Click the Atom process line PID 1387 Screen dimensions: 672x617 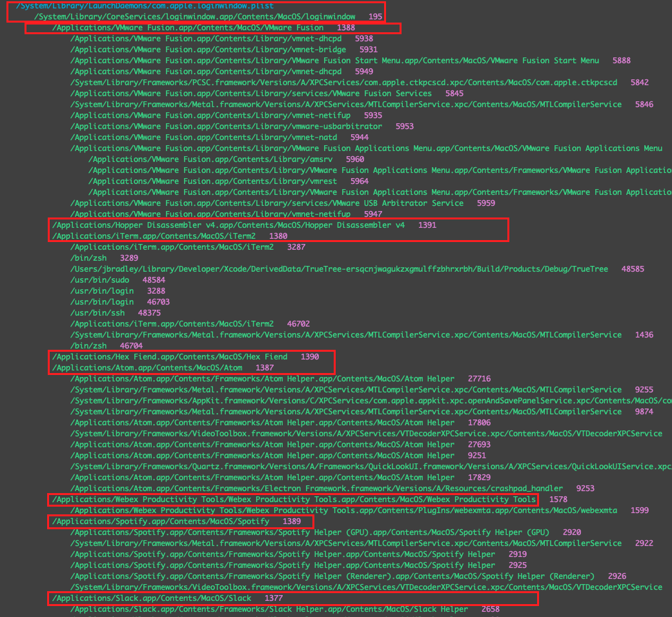click(163, 368)
